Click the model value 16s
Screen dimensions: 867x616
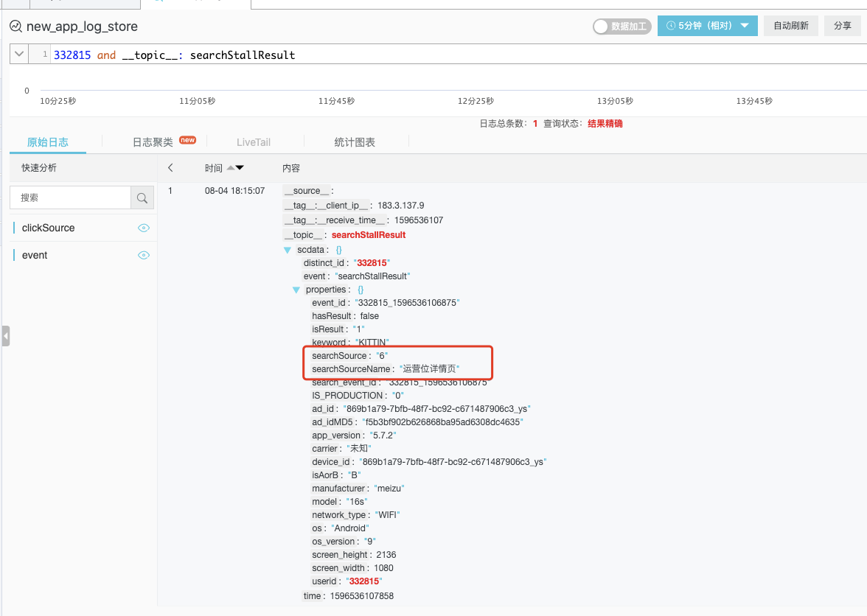(357, 502)
